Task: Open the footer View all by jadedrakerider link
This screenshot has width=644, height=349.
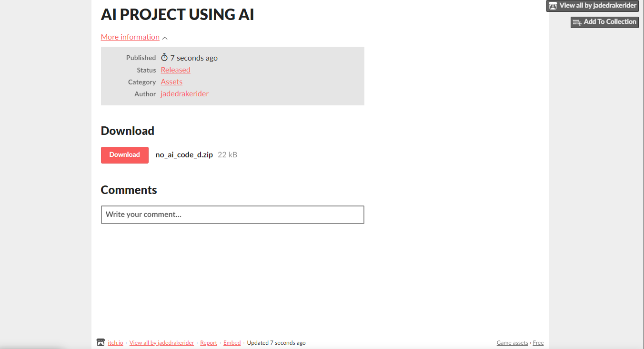Action: click(x=161, y=343)
